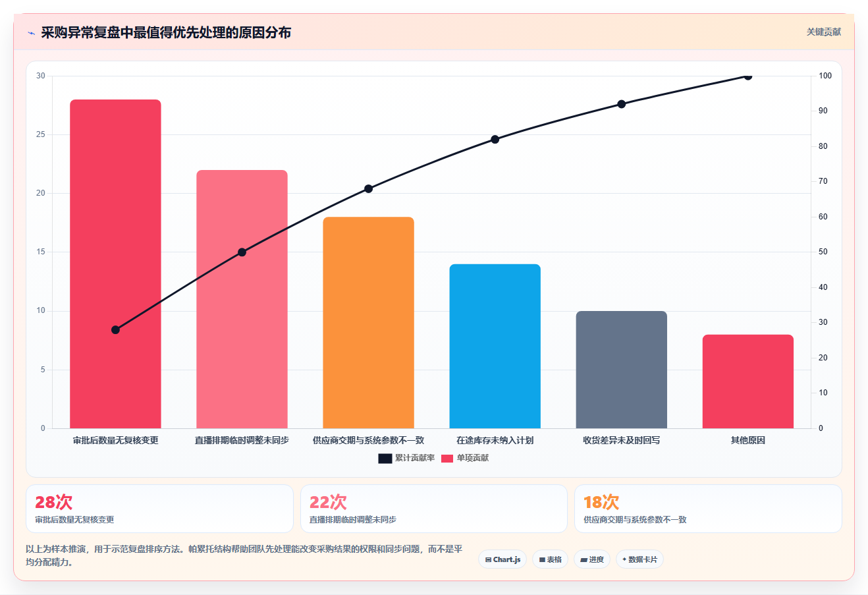This screenshot has height=595, width=868.
Task: Click the 22次 value in the second card
Action: (x=328, y=502)
